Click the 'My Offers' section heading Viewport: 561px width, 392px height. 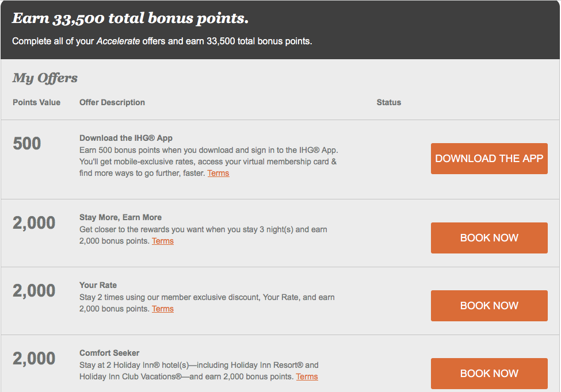(45, 78)
